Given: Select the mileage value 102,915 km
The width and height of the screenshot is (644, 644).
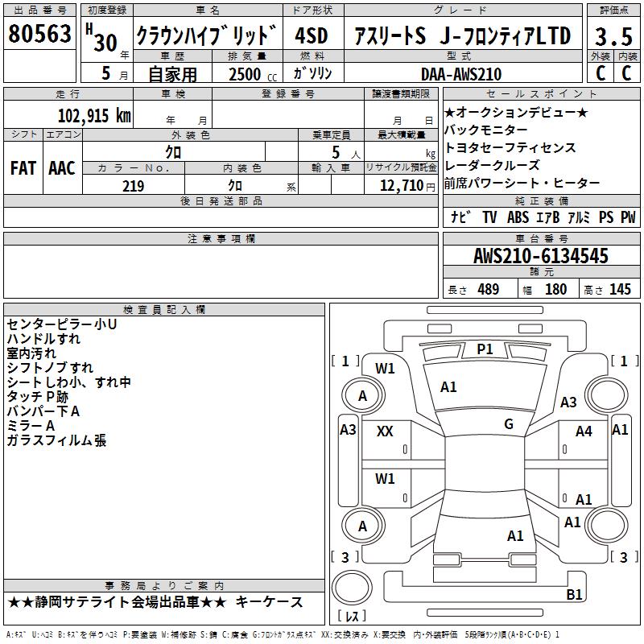Looking at the screenshot, I should [x=93, y=115].
